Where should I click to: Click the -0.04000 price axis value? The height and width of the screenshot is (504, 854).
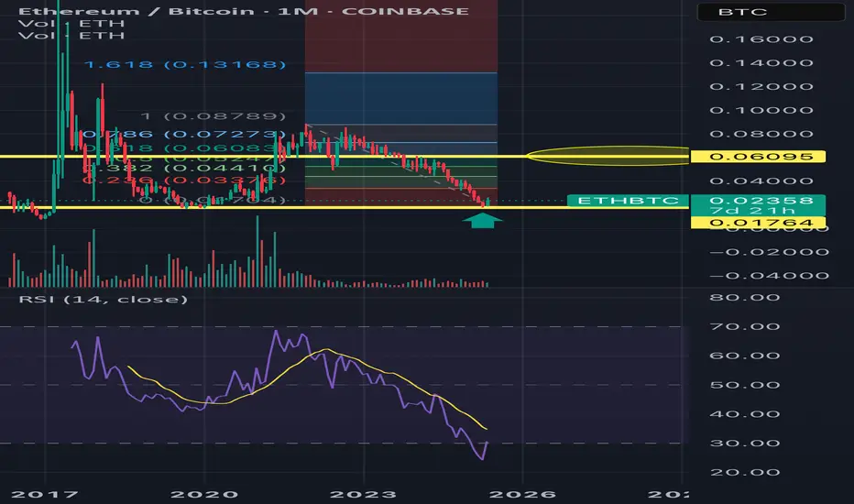pos(769,276)
